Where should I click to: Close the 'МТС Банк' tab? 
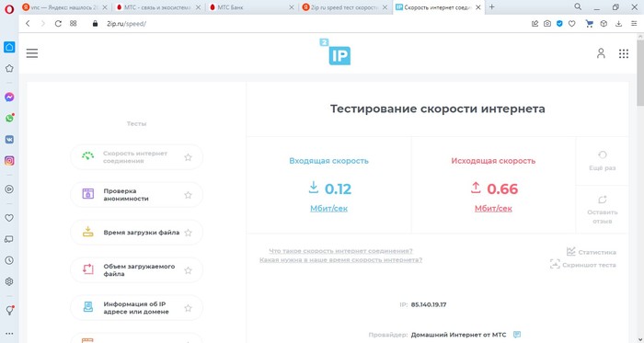coord(292,7)
